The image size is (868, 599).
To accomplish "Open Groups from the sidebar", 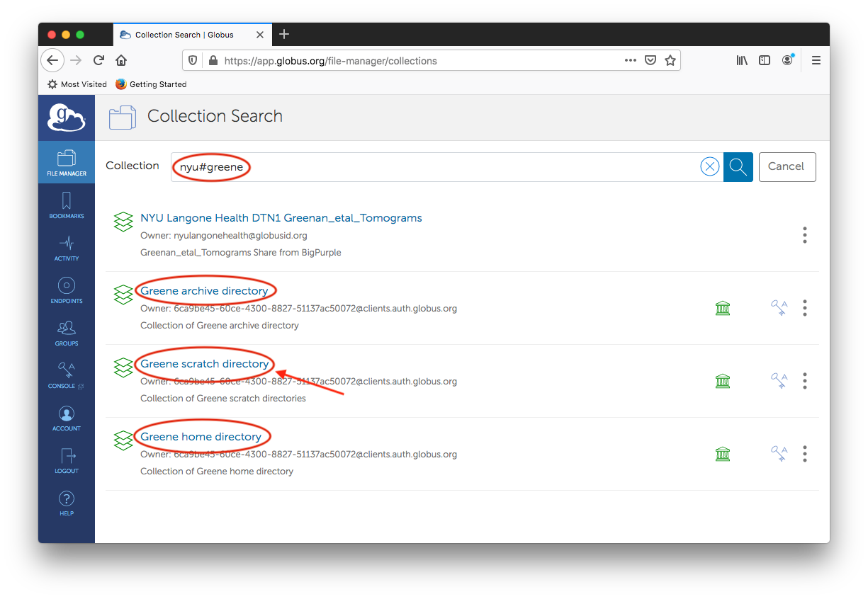I will coord(67,332).
